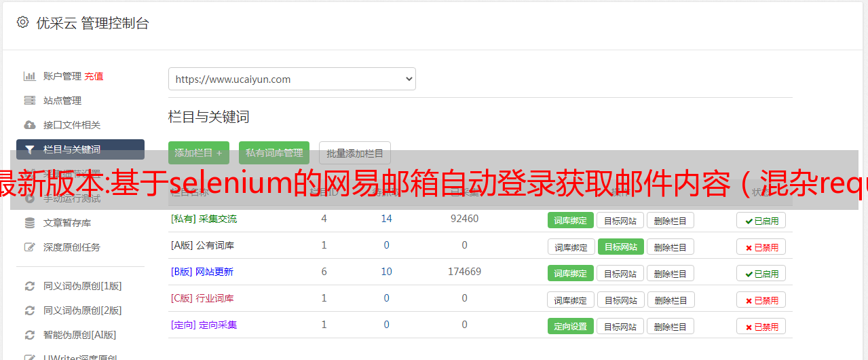Click the ID 4 in 采集交流 row
Viewport: 868px width, 360px height.
pyautogui.click(x=324, y=219)
